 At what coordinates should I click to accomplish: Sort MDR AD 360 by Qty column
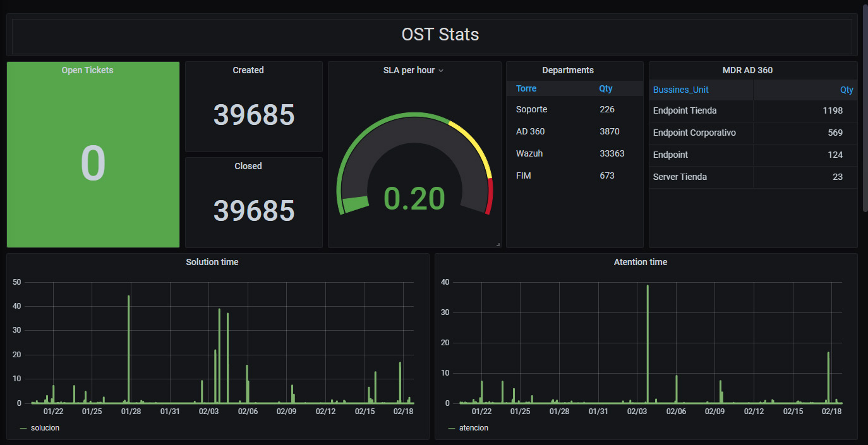[x=846, y=90]
